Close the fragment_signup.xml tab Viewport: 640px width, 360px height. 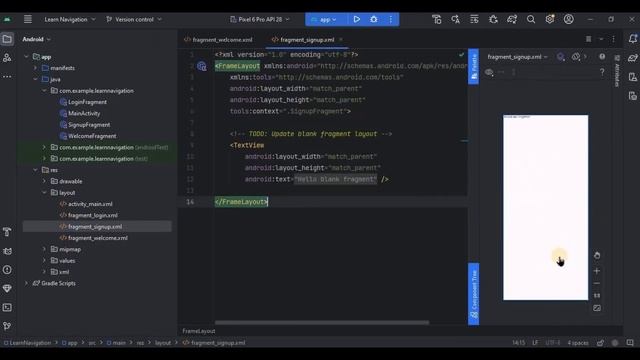(341, 40)
